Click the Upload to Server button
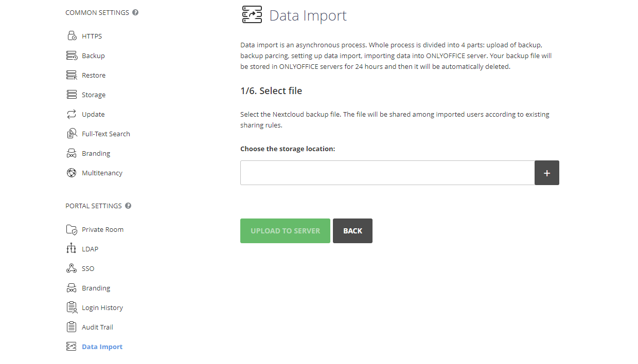Screen dimensions: 638x364 coord(285,231)
